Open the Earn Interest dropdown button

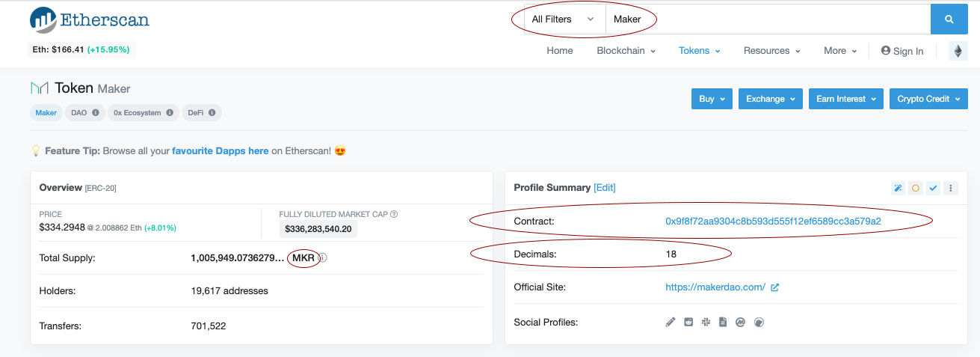[846, 99]
